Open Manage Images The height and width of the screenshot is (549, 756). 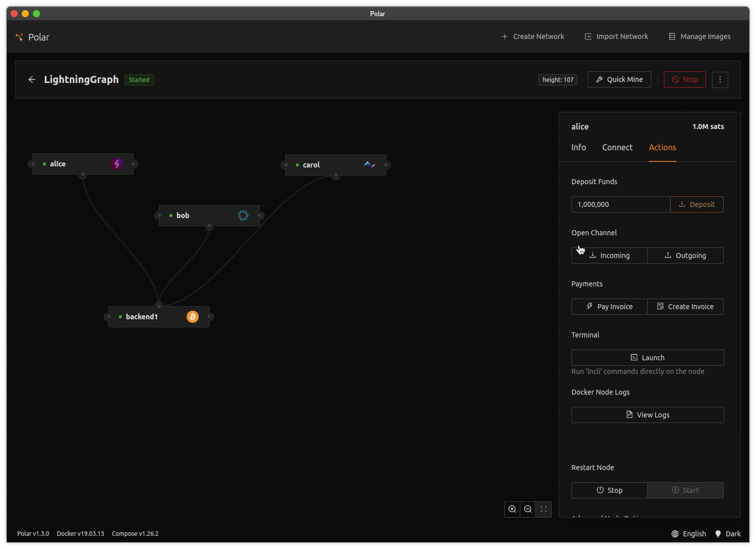(700, 36)
